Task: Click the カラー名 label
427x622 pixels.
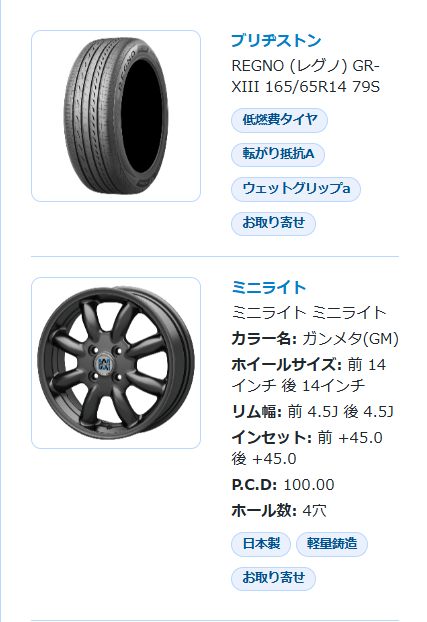Action: pyautogui.click(x=264, y=339)
